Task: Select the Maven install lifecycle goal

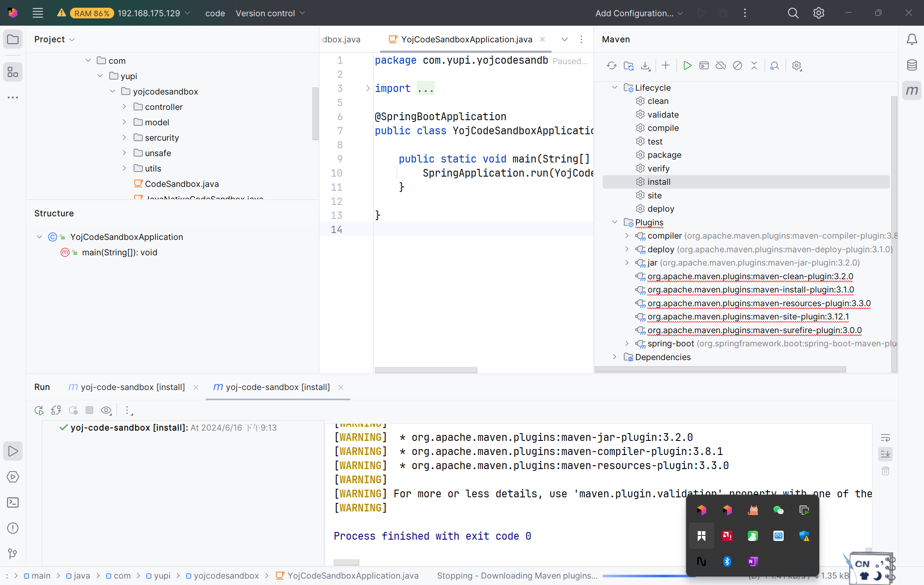Action: [x=746, y=182]
